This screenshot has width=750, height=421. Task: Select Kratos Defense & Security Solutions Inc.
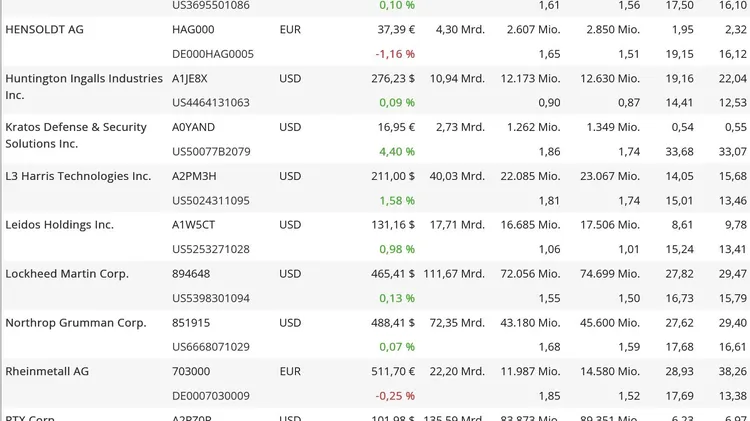coord(76,135)
